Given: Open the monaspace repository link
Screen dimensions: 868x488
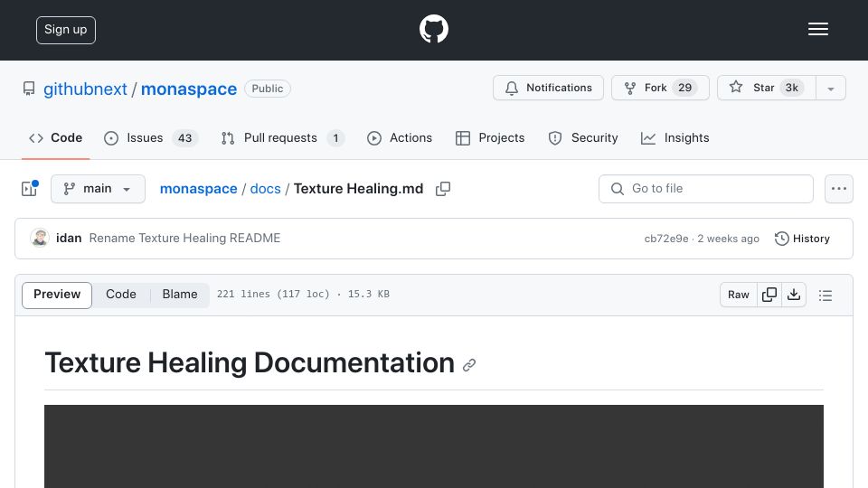Looking at the screenshot, I should [x=189, y=89].
